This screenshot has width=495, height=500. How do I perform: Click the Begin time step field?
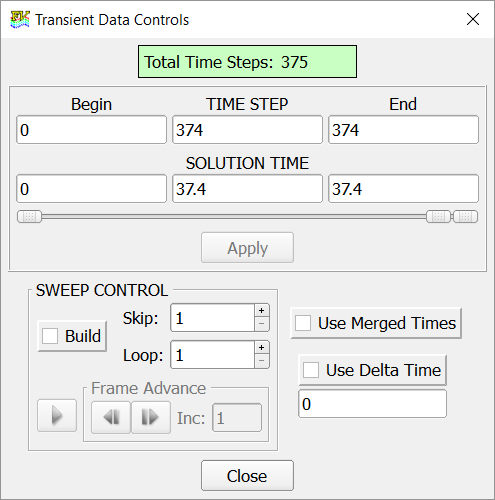(x=91, y=130)
